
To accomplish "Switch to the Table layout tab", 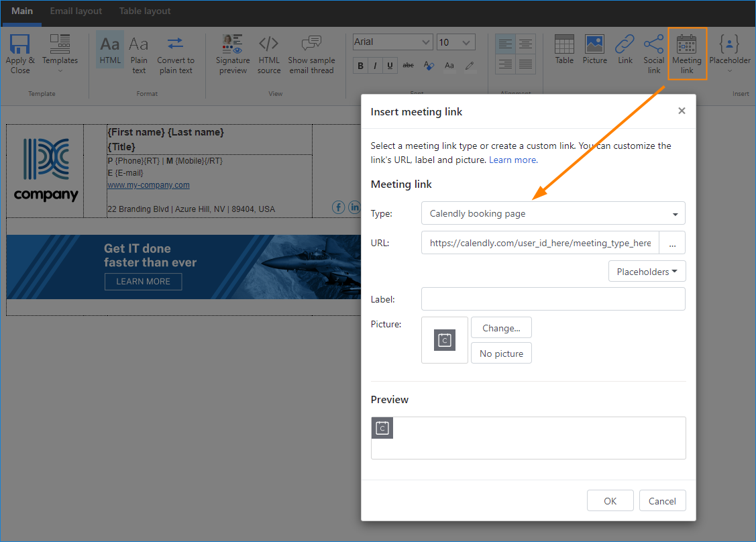I will click(x=145, y=11).
